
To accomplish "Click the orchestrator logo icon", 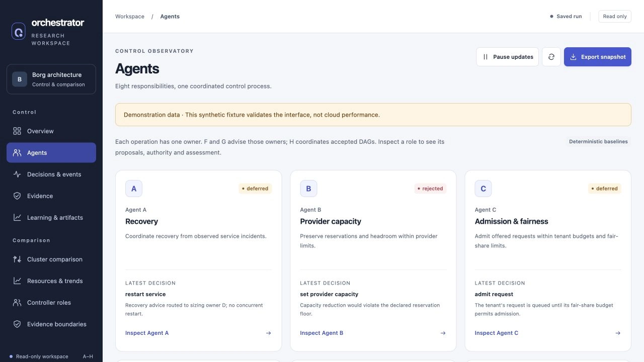I will click(x=19, y=31).
